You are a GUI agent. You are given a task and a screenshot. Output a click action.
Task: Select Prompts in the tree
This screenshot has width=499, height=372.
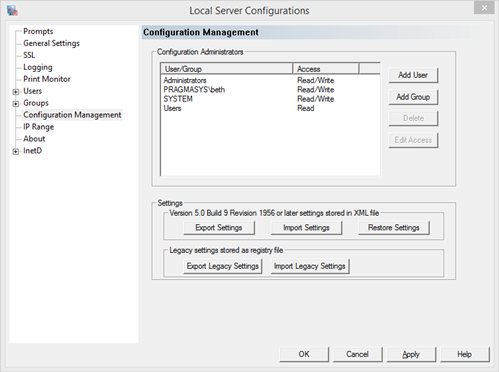coord(38,31)
